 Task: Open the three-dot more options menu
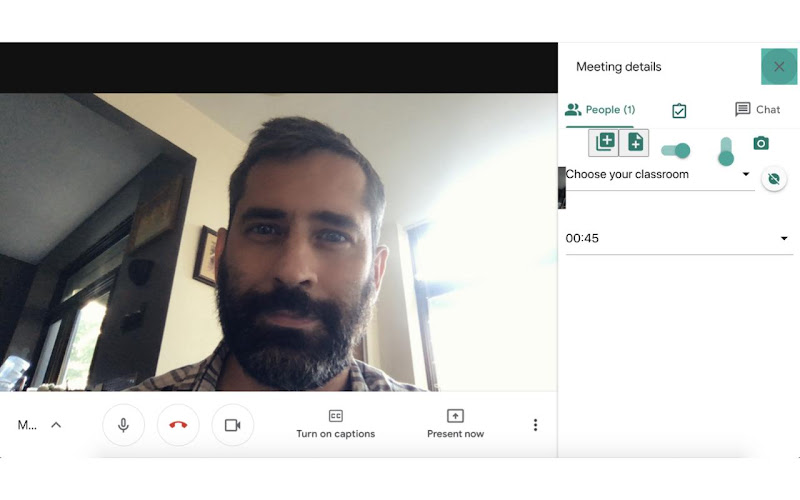[535, 425]
